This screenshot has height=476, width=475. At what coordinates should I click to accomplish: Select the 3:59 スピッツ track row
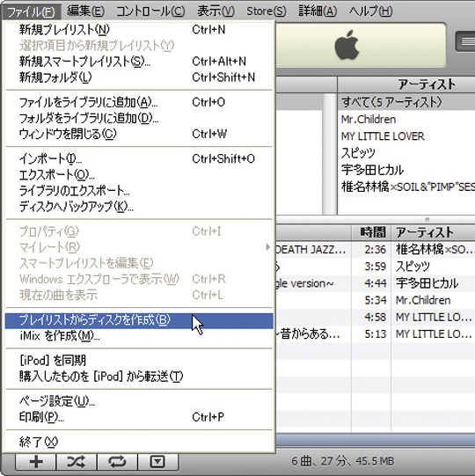click(376, 267)
